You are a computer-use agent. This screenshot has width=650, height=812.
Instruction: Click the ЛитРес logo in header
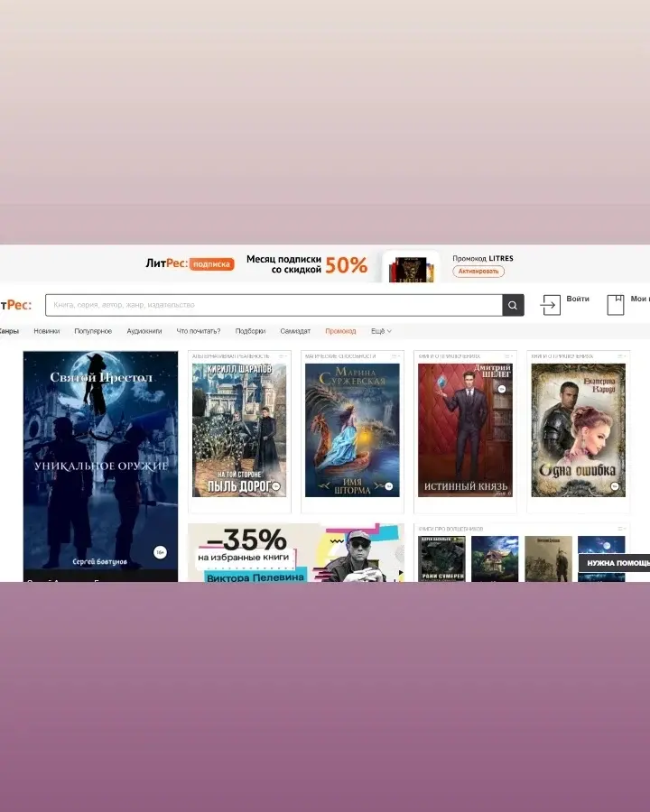15,305
